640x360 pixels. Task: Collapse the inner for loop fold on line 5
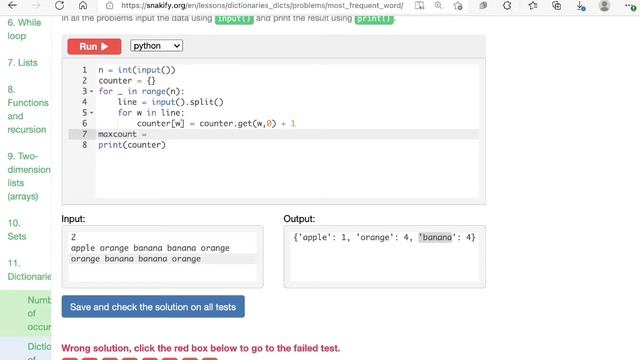[91, 113]
